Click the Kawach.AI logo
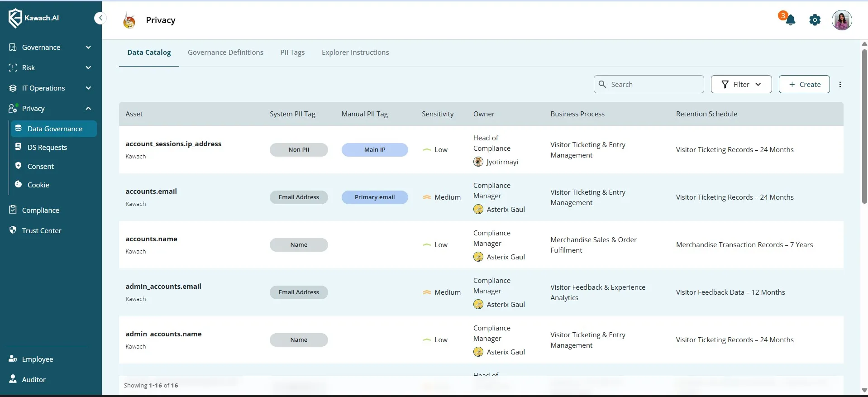This screenshot has height=397, width=868. (x=34, y=18)
